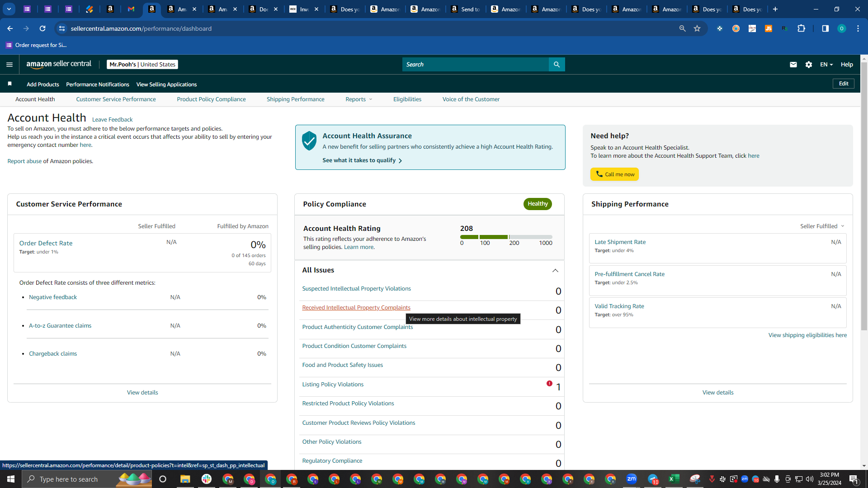Open Received Intellectual Property Complaints
The height and width of the screenshot is (488, 868).
pyautogui.click(x=356, y=308)
